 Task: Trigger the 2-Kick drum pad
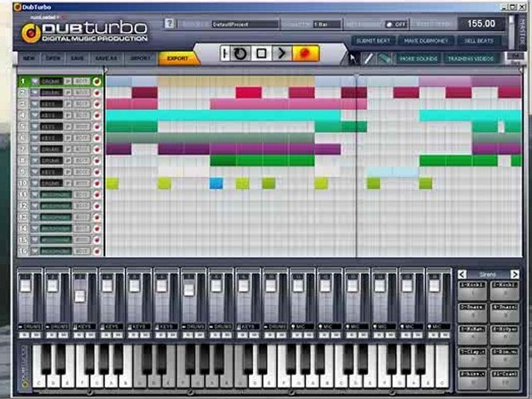point(504,290)
